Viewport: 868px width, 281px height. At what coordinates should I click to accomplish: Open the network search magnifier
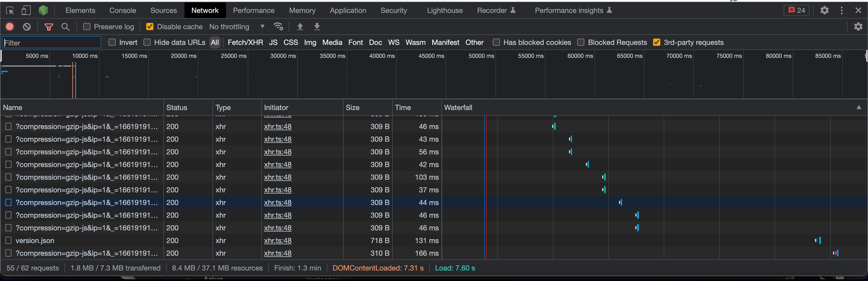click(x=66, y=27)
